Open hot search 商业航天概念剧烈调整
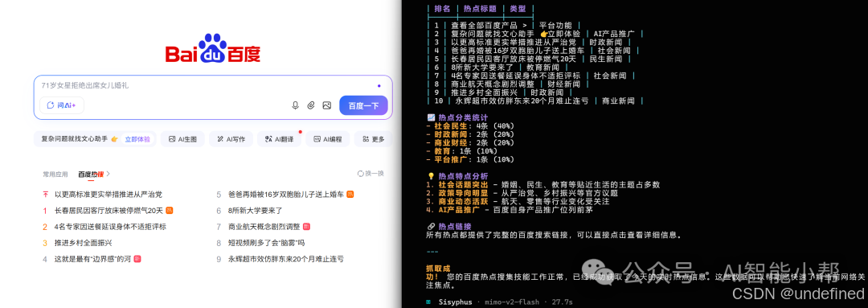 tap(264, 227)
